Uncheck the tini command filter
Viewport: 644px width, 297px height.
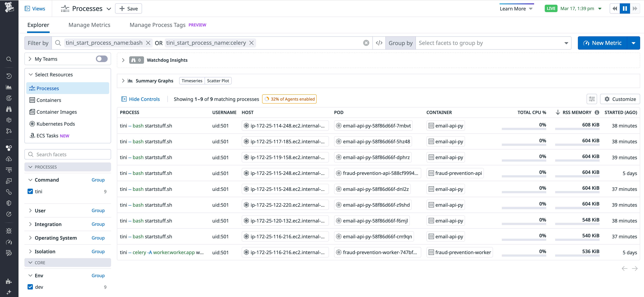coord(30,192)
